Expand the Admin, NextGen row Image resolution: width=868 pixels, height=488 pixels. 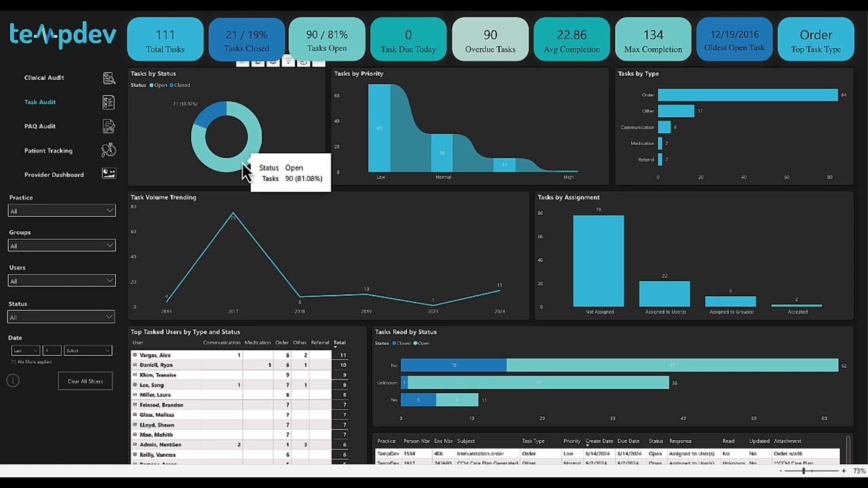click(x=134, y=445)
